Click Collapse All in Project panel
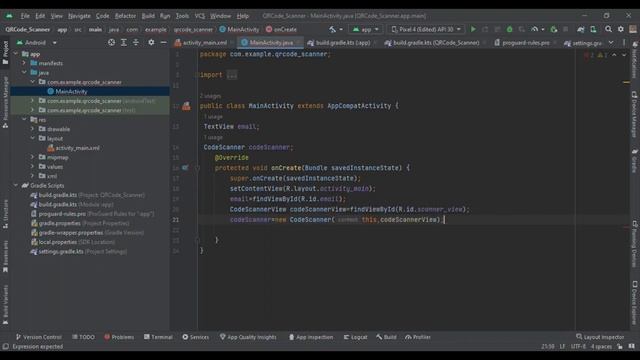 coord(136,42)
